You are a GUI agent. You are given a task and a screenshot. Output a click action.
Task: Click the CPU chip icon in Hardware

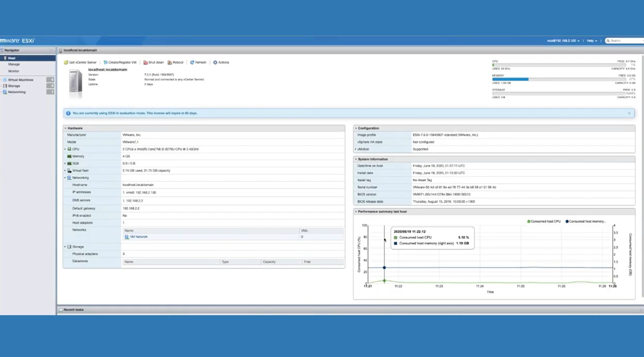coord(69,149)
